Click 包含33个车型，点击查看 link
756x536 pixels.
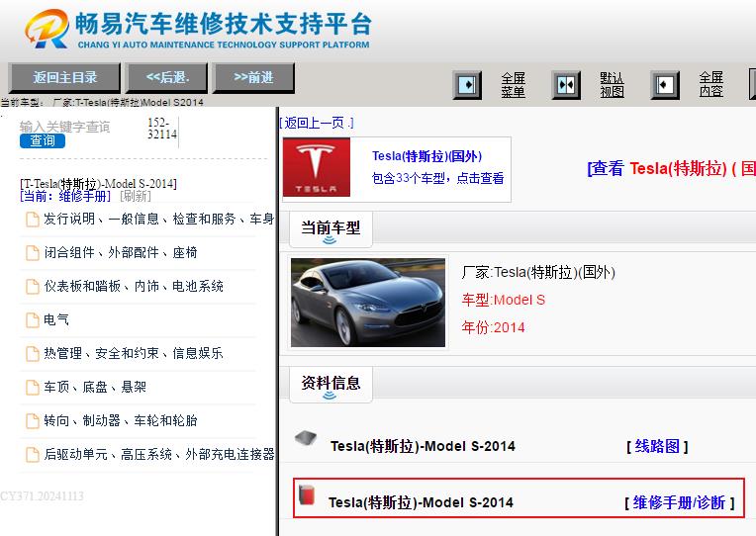pyautogui.click(x=437, y=178)
